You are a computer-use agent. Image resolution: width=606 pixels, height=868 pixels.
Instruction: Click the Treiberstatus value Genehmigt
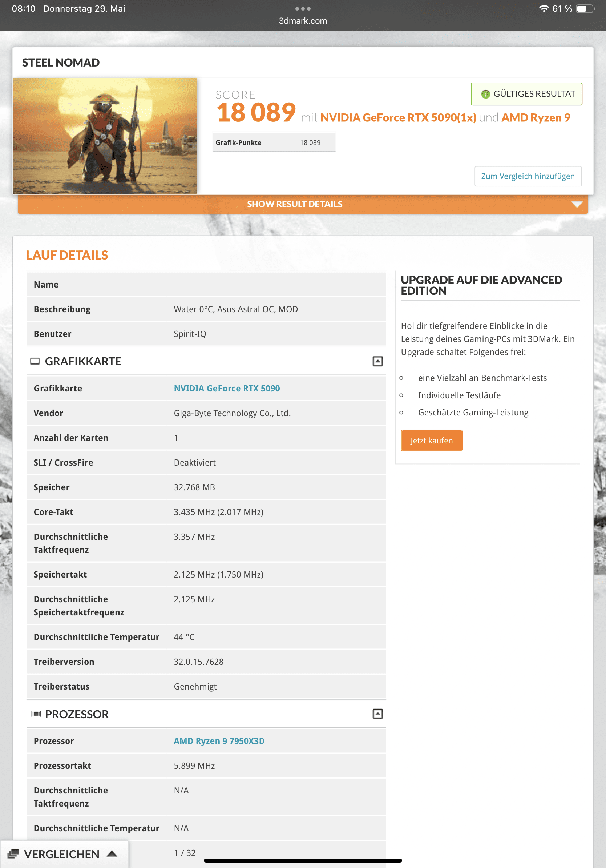tap(195, 687)
